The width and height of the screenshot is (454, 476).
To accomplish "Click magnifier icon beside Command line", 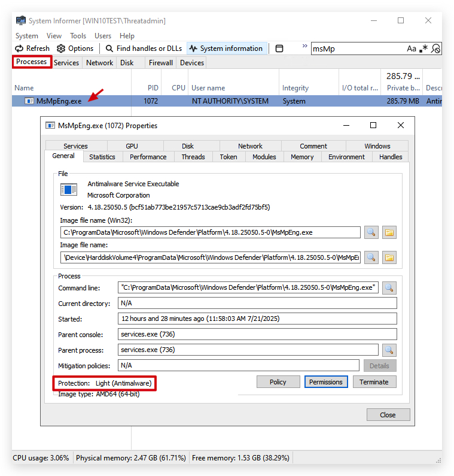I will (x=389, y=288).
